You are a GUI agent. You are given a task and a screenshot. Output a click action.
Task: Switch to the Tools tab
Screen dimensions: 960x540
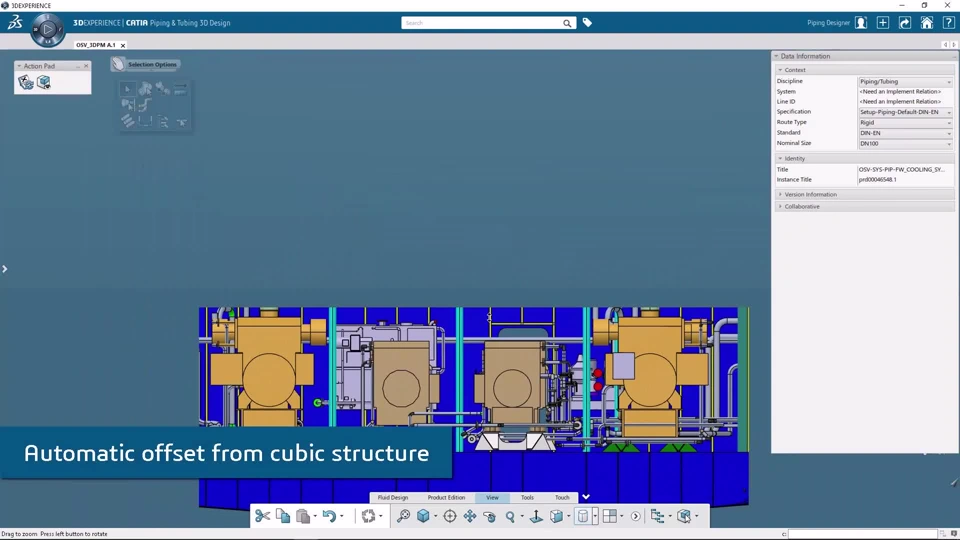527,497
